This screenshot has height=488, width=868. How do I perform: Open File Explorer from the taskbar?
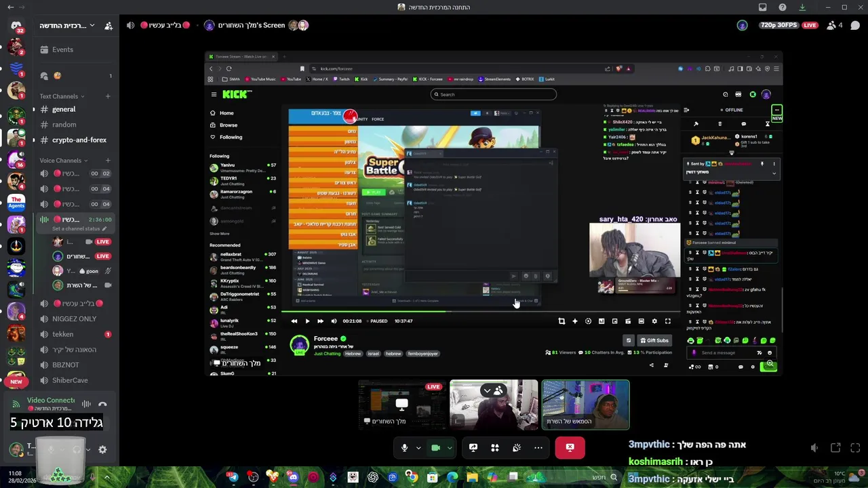coord(472,477)
